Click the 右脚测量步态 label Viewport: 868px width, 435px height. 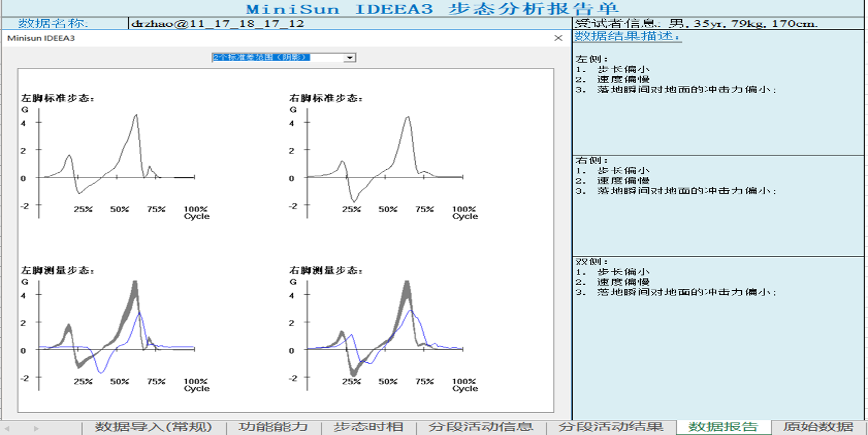pyautogui.click(x=326, y=270)
